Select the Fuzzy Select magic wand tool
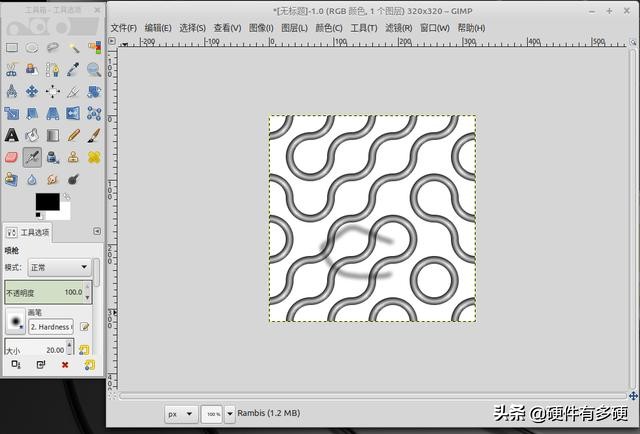The image size is (640, 434). (73, 48)
